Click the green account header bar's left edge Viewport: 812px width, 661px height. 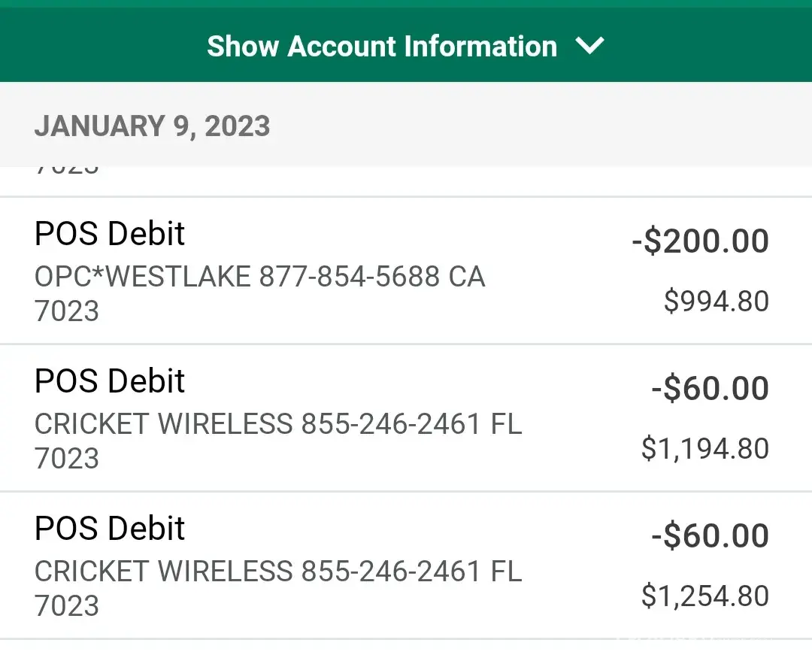pyautogui.click(x=23, y=47)
